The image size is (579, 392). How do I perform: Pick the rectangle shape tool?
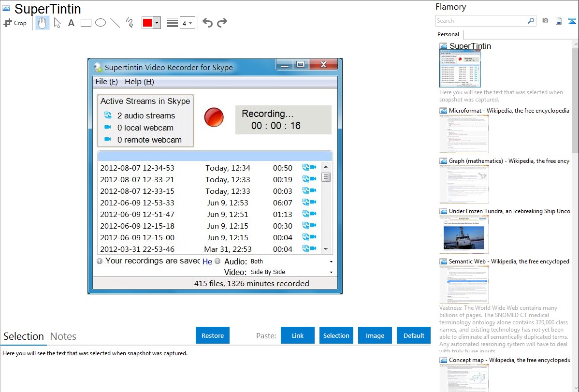[86, 23]
